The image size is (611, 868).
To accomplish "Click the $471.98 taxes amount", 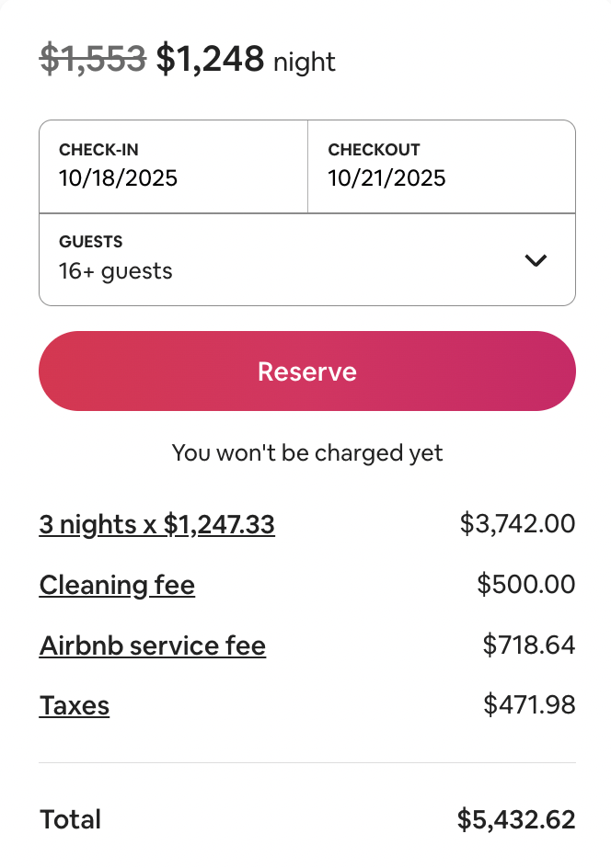I will tap(529, 706).
